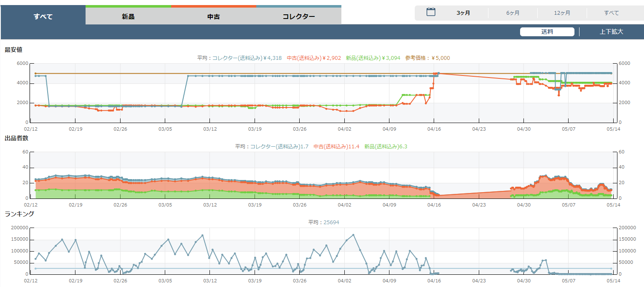Image resolution: width=644 pixels, height=287 pixels.
Task: Open the 中古 tab
Action: coord(213,17)
